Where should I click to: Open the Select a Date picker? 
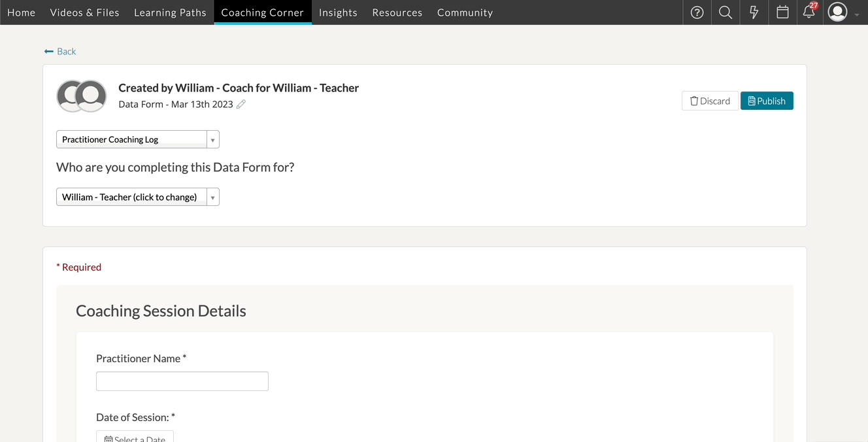tap(135, 437)
